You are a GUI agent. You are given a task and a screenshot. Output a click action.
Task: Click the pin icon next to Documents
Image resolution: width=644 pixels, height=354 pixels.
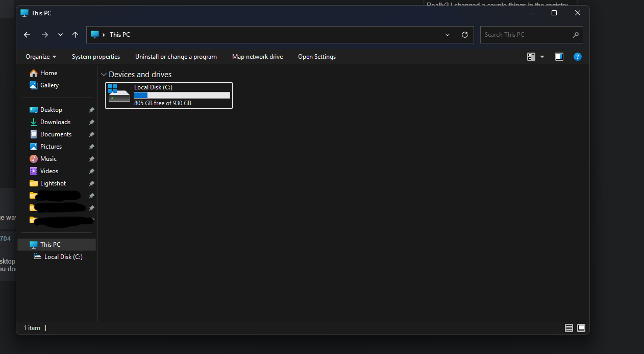(x=91, y=134)
